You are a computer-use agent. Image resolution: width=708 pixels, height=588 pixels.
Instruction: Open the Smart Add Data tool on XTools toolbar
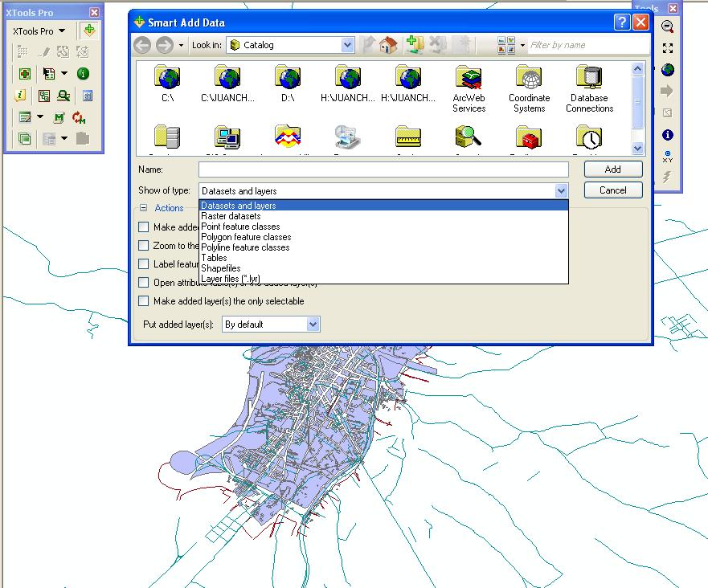pos(89,31)
